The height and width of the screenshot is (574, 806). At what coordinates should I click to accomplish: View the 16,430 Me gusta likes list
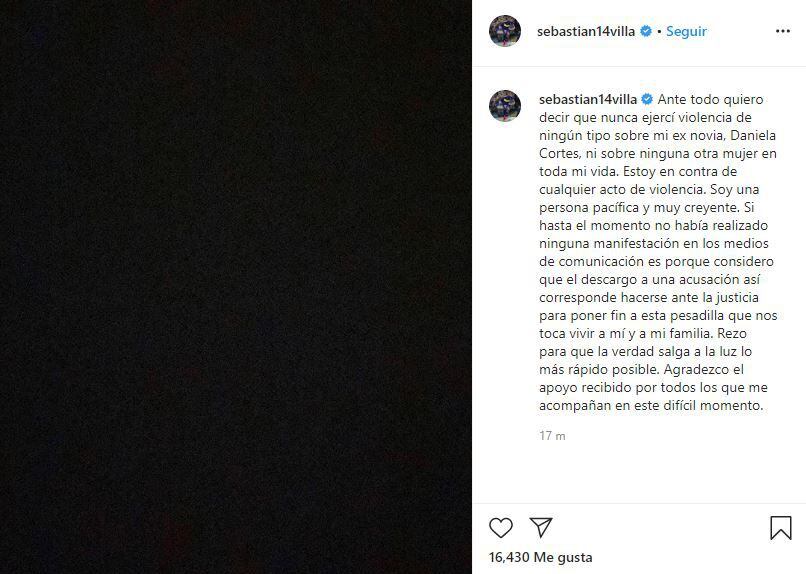(x=540, y=557)
